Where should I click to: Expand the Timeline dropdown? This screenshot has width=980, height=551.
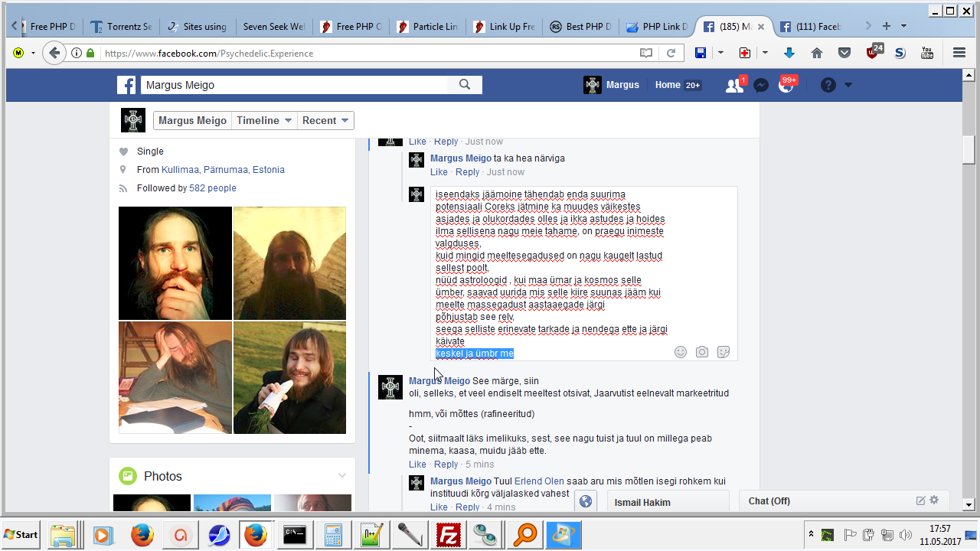pyautogui.click(x=264, y=120)
